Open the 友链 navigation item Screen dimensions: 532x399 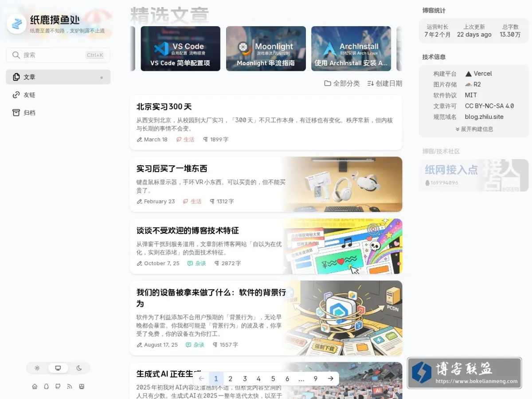point(58,95)
